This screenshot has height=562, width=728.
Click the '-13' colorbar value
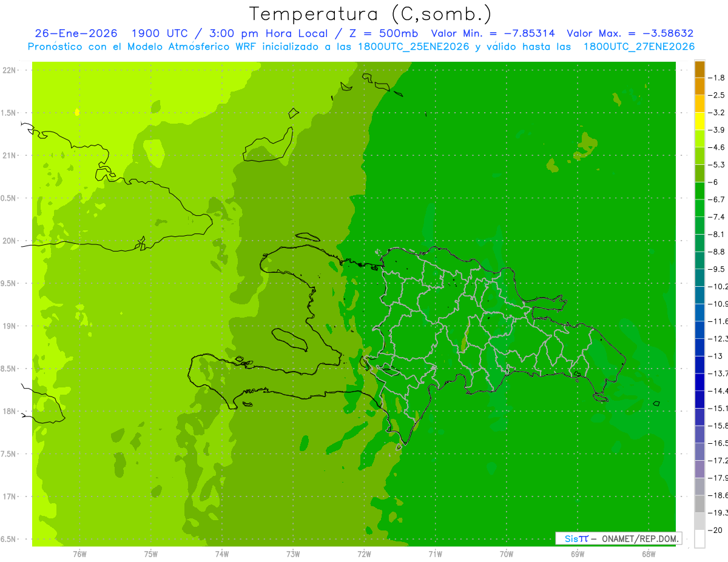tap(715, 356)
